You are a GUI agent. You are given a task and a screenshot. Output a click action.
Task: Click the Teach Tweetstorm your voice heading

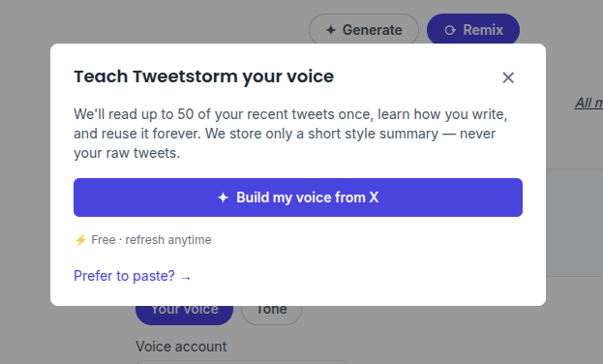point(204,76)
